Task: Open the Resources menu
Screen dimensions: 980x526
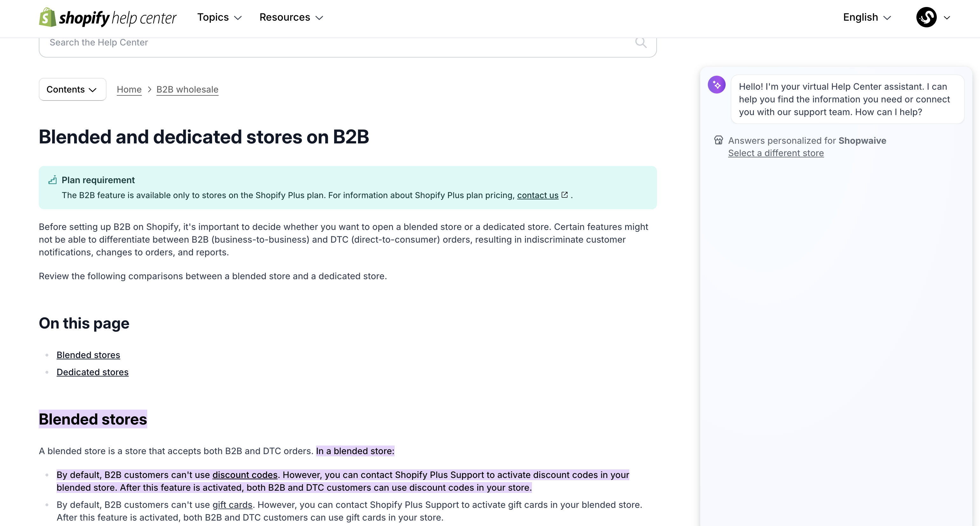Action: coord(291,17)
